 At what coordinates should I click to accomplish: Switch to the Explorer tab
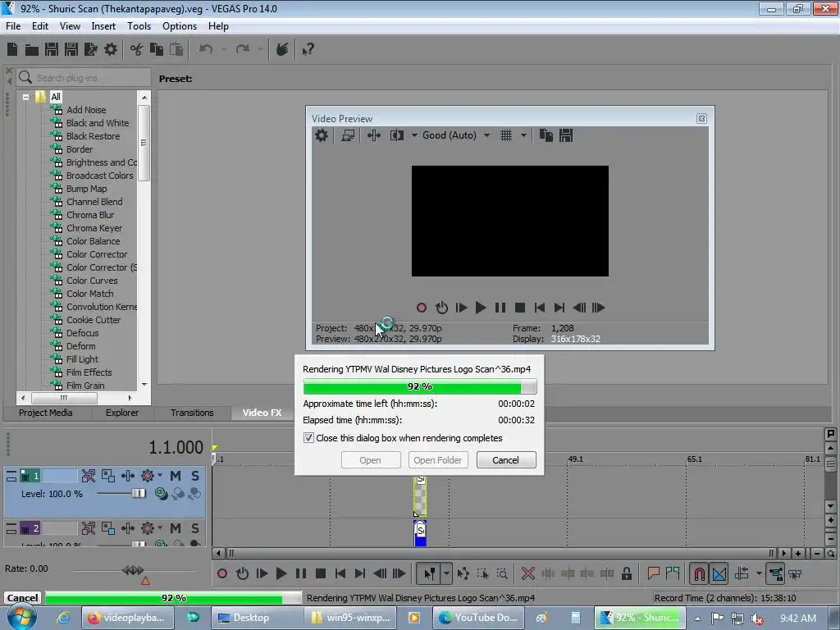click(122, 413)
